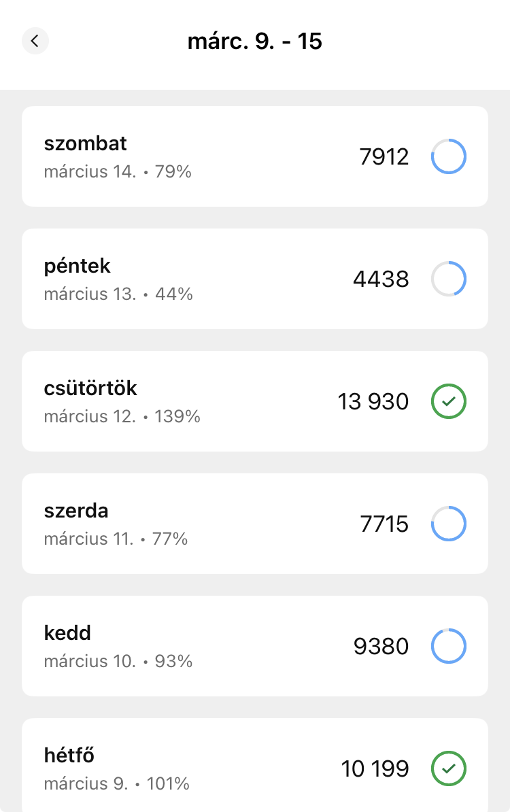Viewport: 510px width, 812px height.
Task: Click Saturday's 79% progress ring
Action: (449, 156)
